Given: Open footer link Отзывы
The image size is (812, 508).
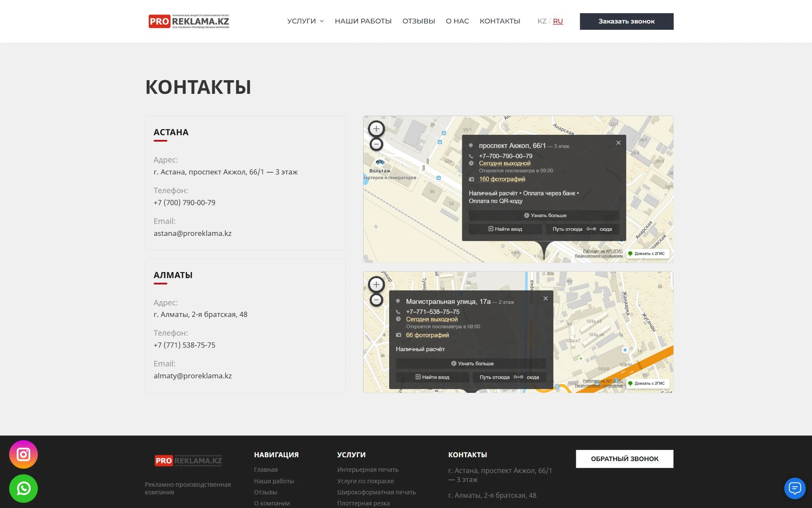Looking at the screenshot, I should [x=266, y=492].
